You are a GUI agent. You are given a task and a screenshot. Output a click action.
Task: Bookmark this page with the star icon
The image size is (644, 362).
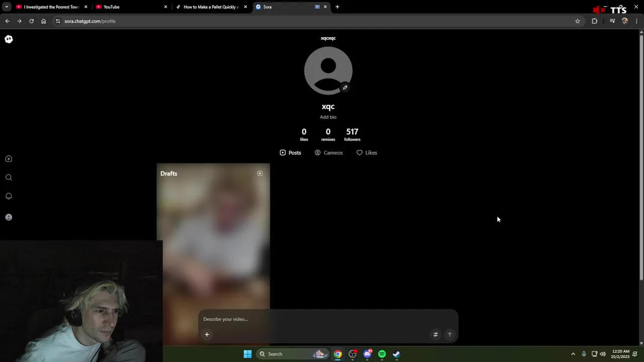[x=578, y=21]
